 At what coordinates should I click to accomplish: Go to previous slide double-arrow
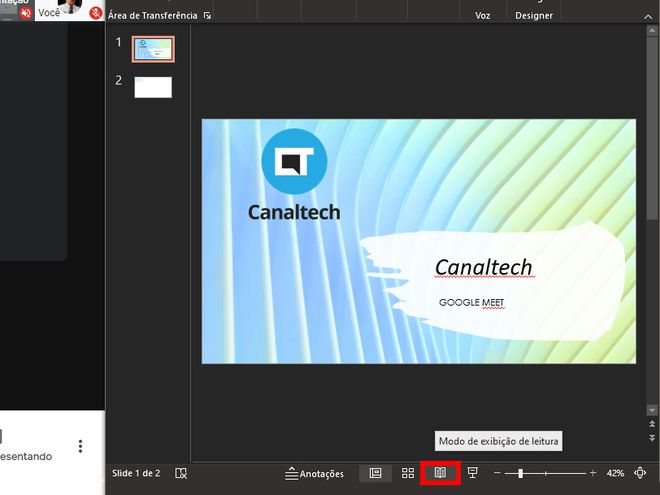pos(652,424)
